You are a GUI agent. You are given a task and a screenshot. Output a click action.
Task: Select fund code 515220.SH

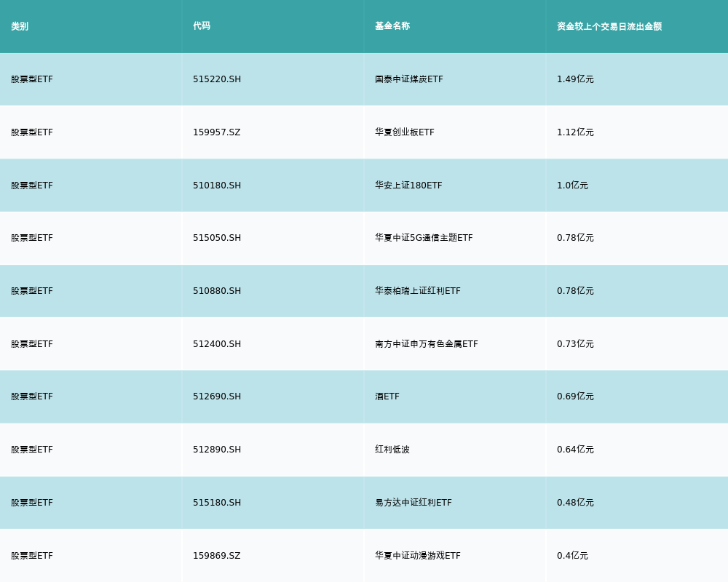tap(217, 79)
